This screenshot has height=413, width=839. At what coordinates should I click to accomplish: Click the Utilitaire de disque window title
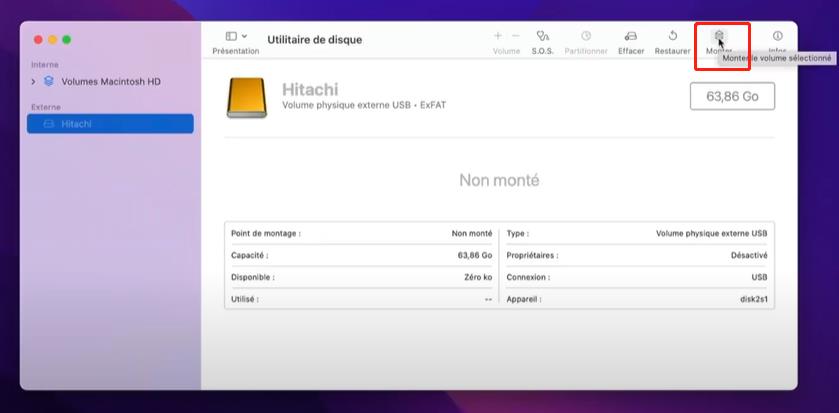point(315,40)
